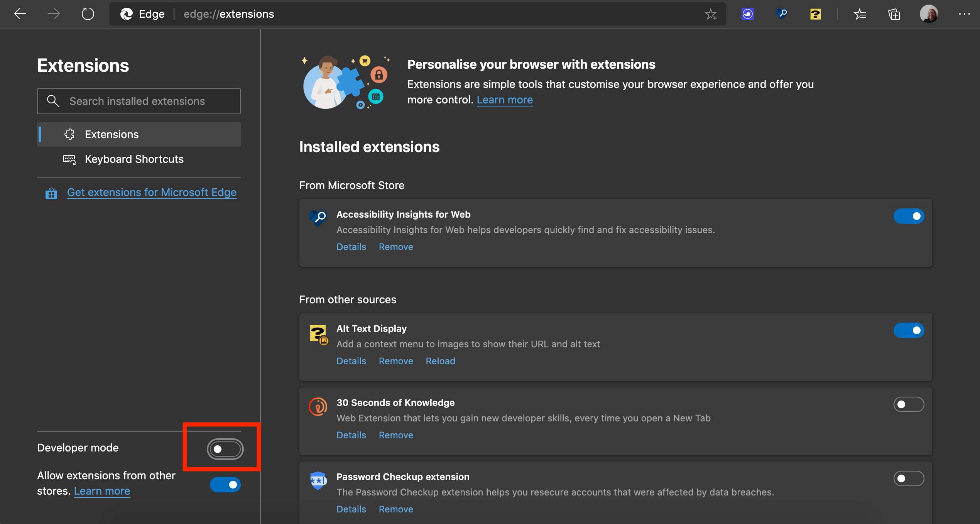This screenshot has width=980, height=524.
Task: Select Keyboard Shortcuts in sidebar
Action: pyautogui.click(x=134, y=159)
